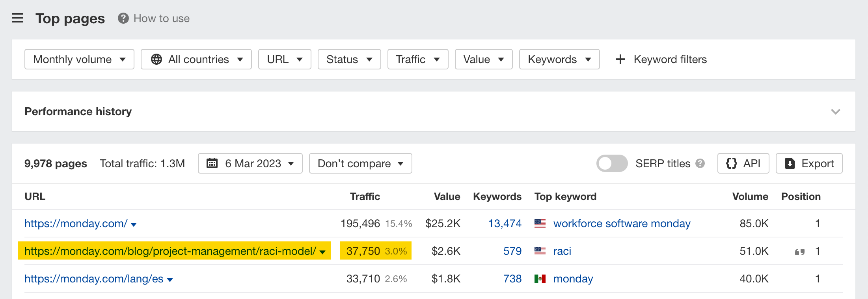Click the Volume column header
Viewport: 868px width, 299px height.
click(x=751, y=196)
